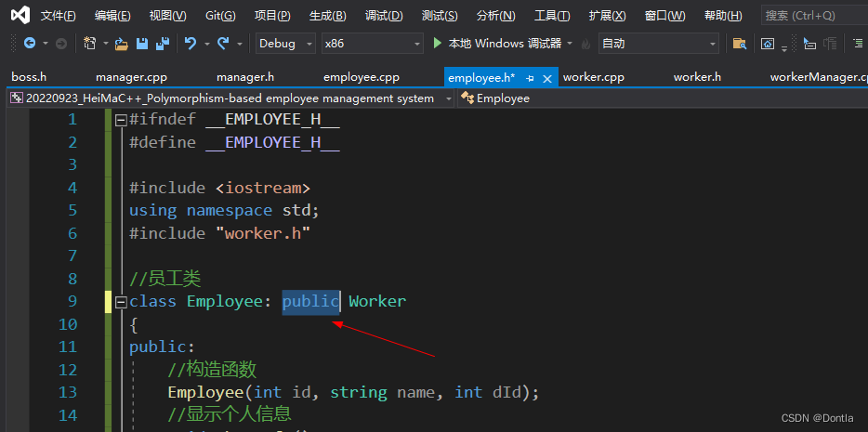Click the increase indent lines icon

pos(859,43)
